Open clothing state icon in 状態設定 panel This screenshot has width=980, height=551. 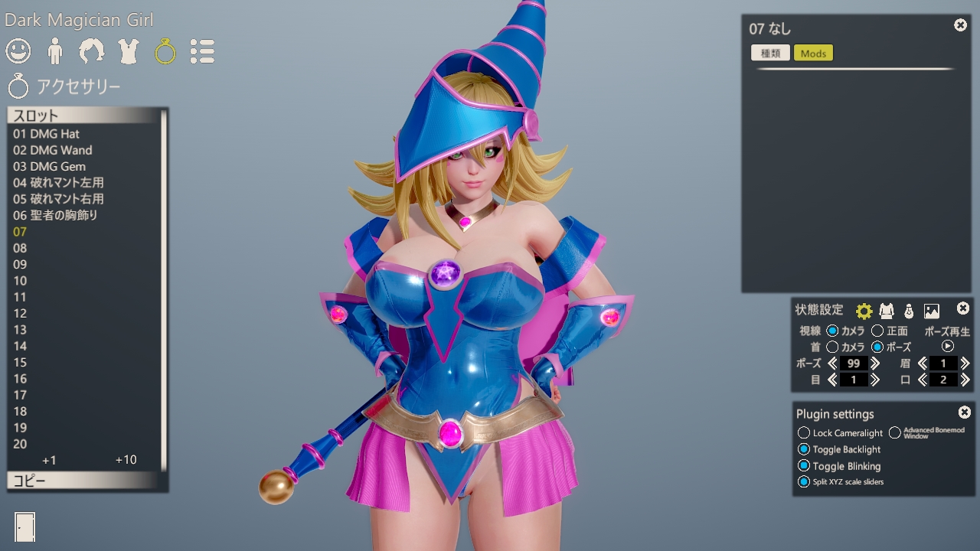887,311
